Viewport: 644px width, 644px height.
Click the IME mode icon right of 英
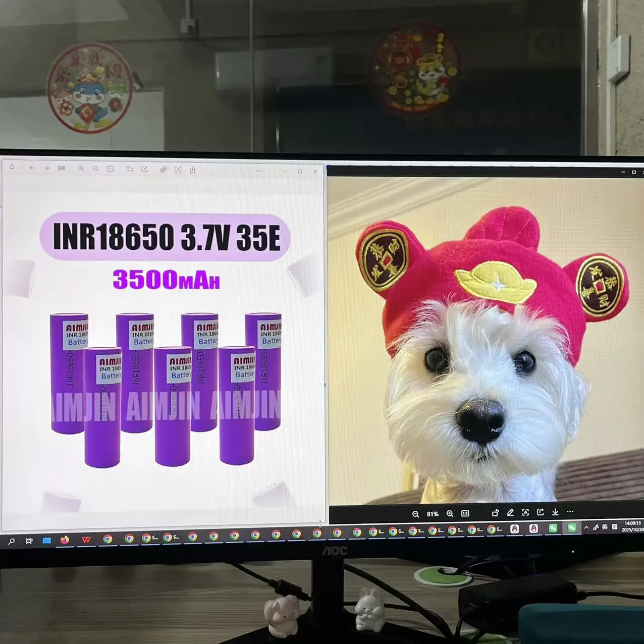click(x=614, y=526)
